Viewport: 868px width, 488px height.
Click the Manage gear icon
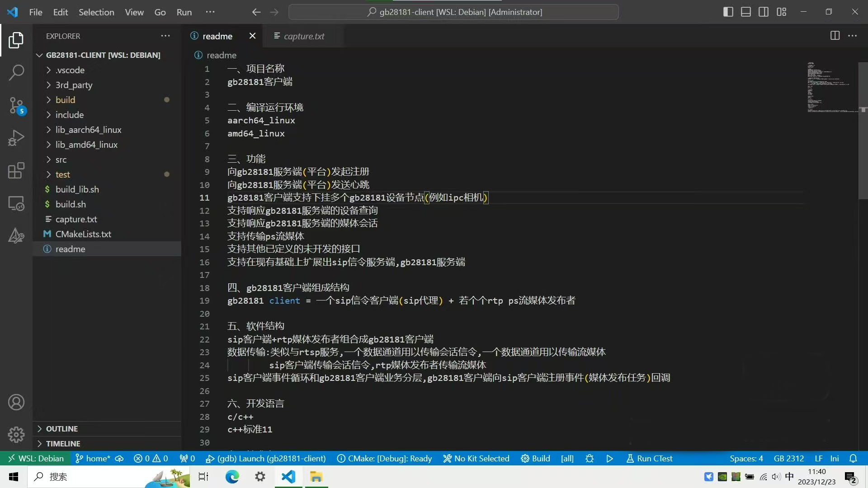(x=16, y=435)
